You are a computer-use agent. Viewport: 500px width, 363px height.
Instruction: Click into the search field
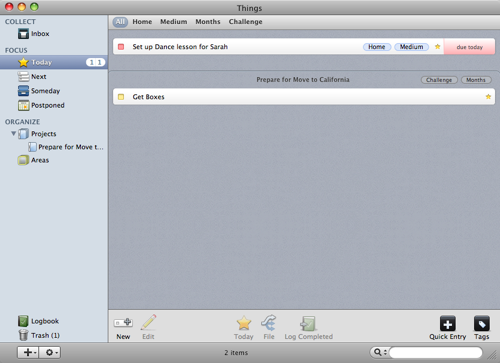point(435,352)
